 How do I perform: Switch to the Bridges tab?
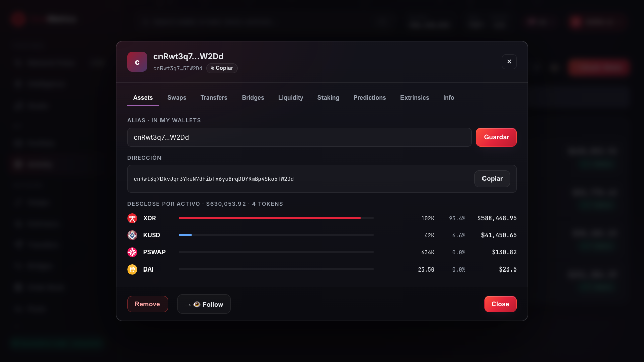[x=253, y=98]
